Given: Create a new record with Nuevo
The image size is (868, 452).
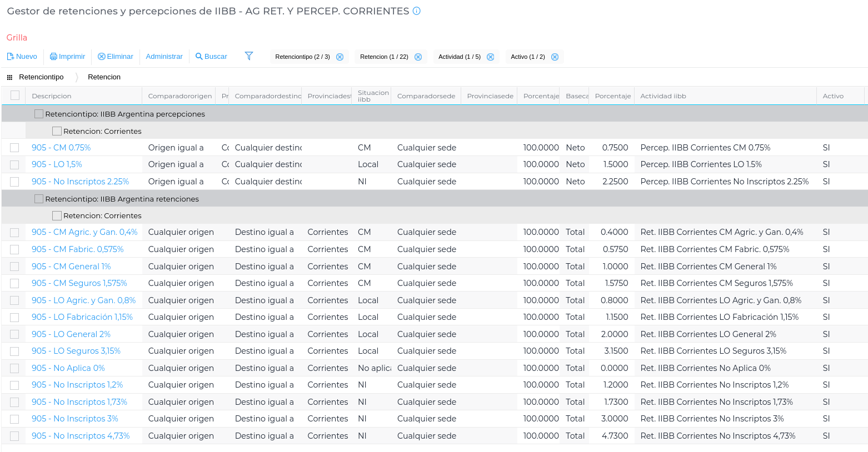Looking at the screenshot, I should (22, 57).
